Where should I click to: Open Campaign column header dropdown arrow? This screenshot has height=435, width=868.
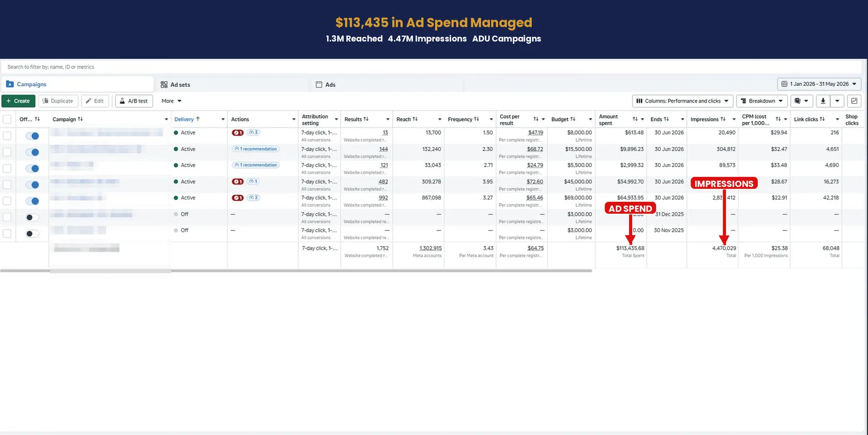tap(167, 119)
